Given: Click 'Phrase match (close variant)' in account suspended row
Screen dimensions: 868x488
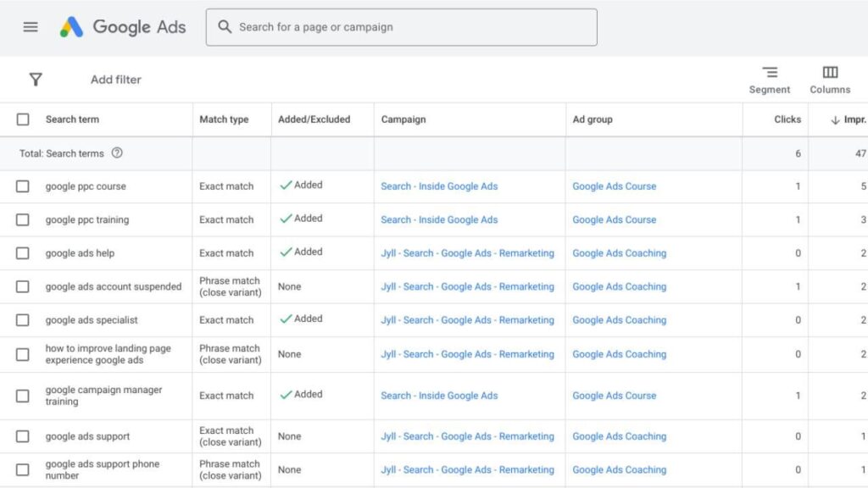Looking at the screenshot, I should 231,286.
